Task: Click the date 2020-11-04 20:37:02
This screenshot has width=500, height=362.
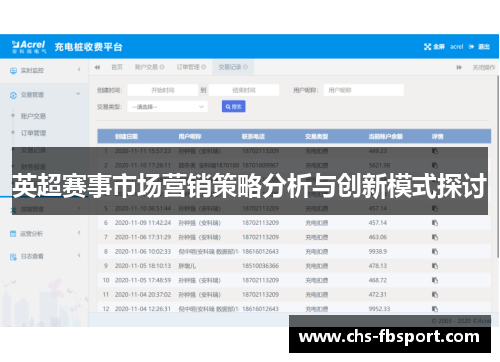Action: click(143, 294)
